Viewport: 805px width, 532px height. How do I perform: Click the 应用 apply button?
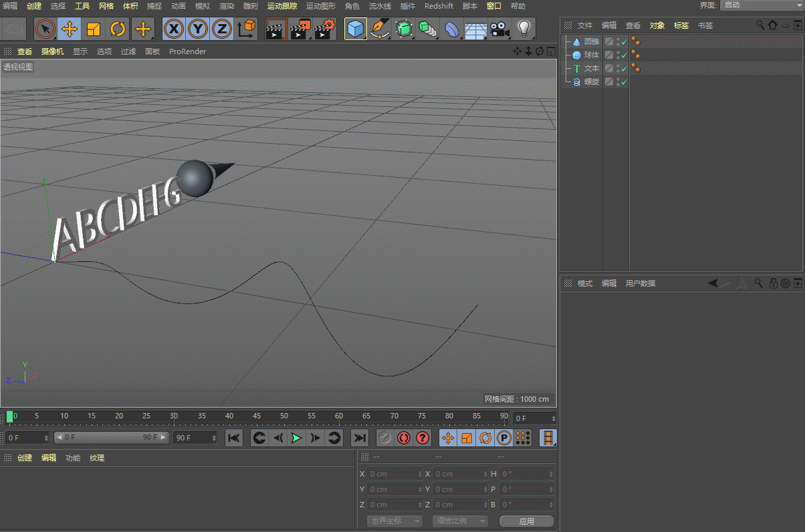[526, 521]
